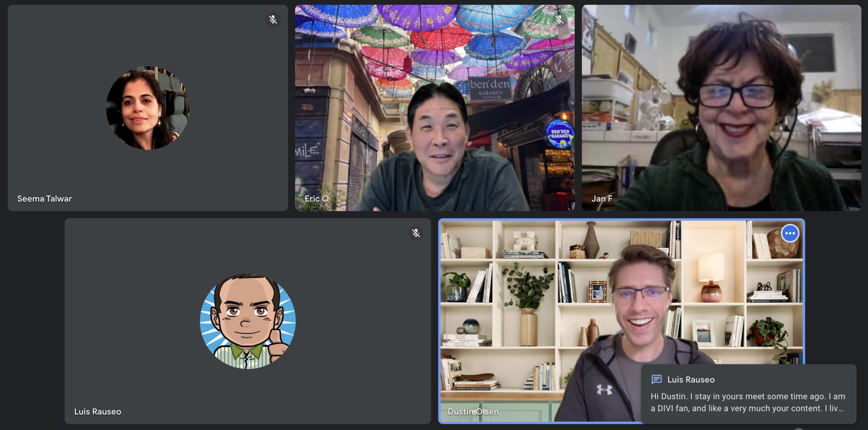This screenshot has height=430, width=868.
Task: Click the Seema Talwar name label
Action: click(44, 199)
